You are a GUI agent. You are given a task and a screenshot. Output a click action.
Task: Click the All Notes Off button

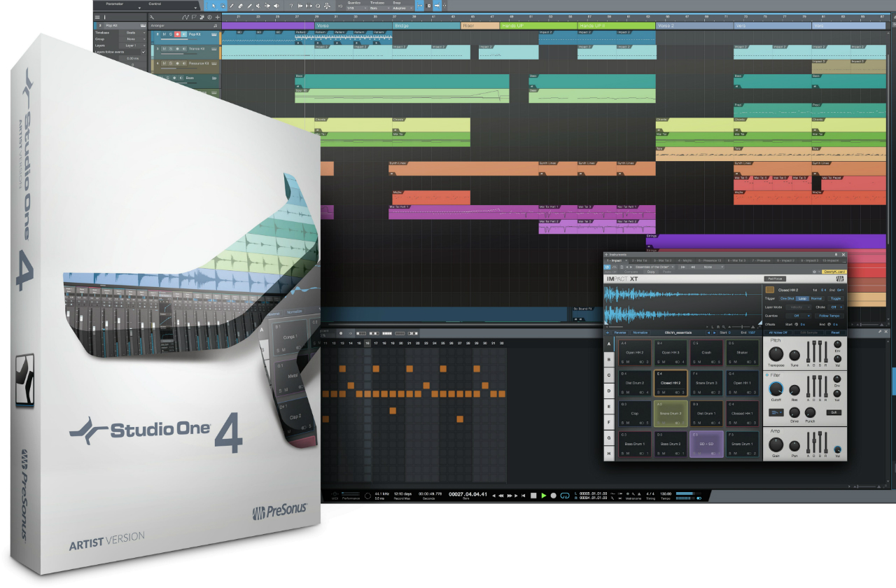(x=778, y=332)
